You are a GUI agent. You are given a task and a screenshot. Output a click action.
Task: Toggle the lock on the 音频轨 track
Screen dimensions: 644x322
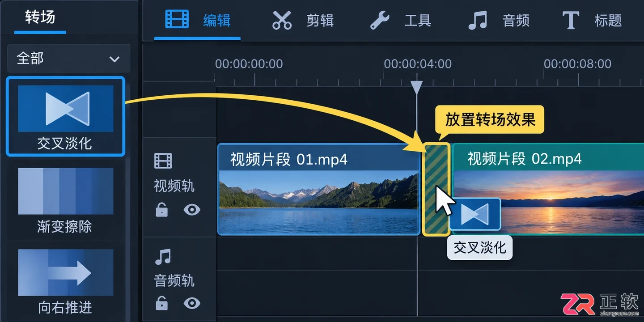tap(161, 303)
